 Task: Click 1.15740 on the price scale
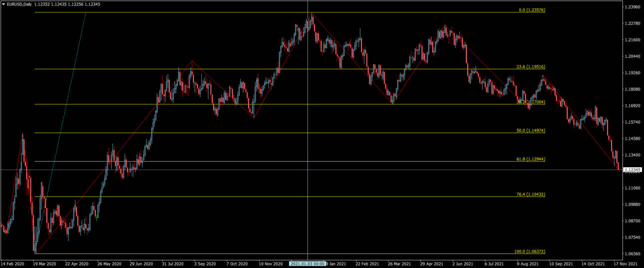pos(632,122)
